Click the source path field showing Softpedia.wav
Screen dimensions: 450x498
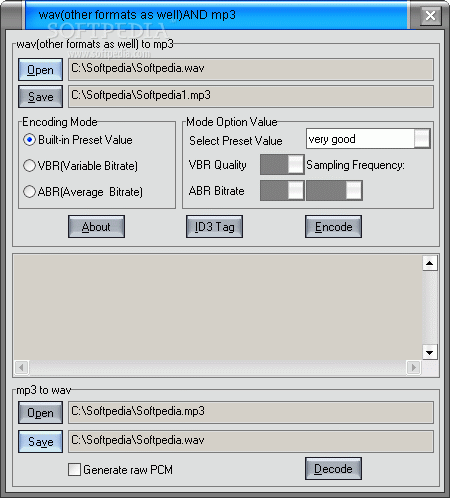pos(251,69)
